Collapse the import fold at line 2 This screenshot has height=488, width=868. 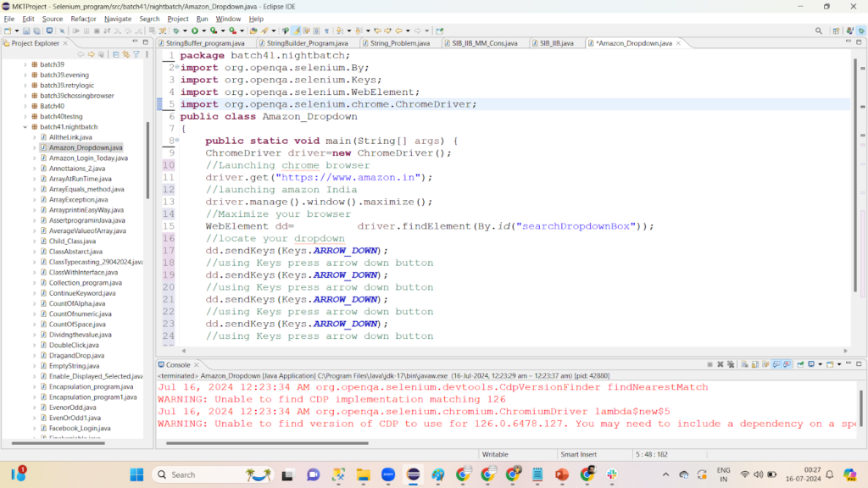176,67
